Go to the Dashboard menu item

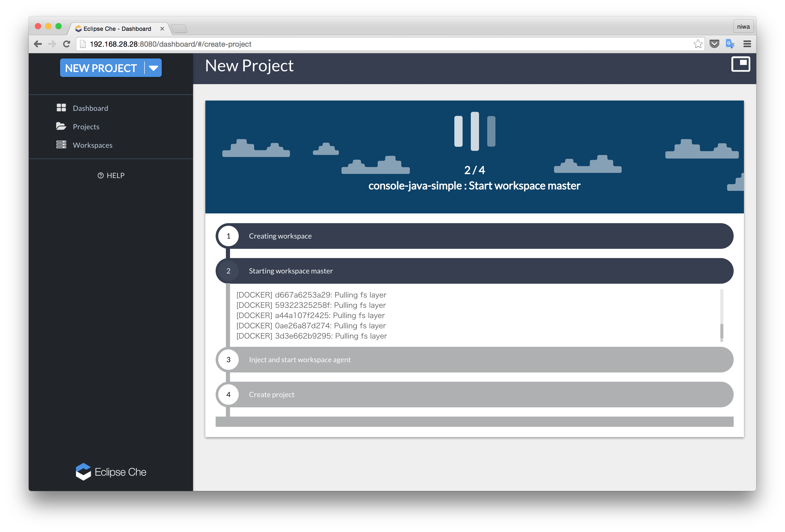91,108
